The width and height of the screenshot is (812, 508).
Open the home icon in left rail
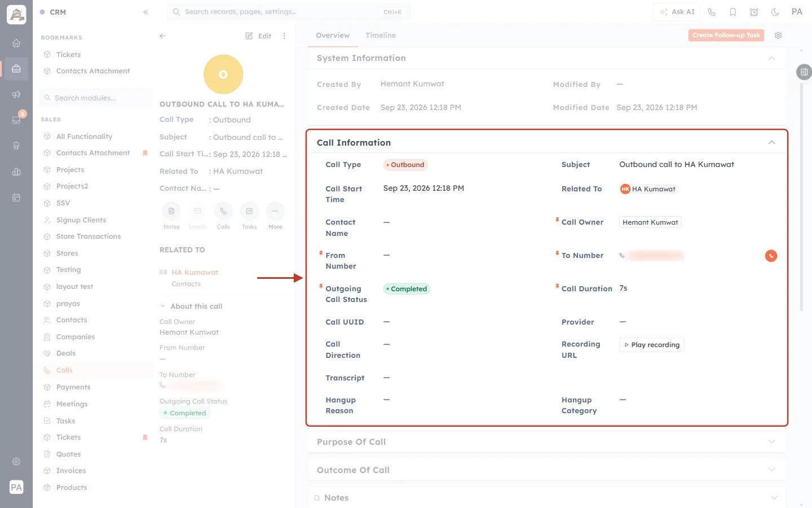pyautogui.click(x=16, y=43)
